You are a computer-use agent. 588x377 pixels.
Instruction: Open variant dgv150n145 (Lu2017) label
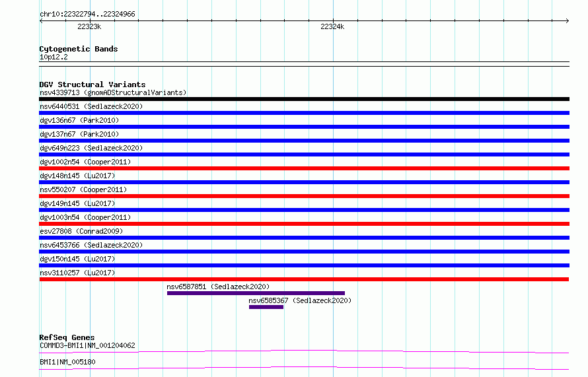[77, 259]
